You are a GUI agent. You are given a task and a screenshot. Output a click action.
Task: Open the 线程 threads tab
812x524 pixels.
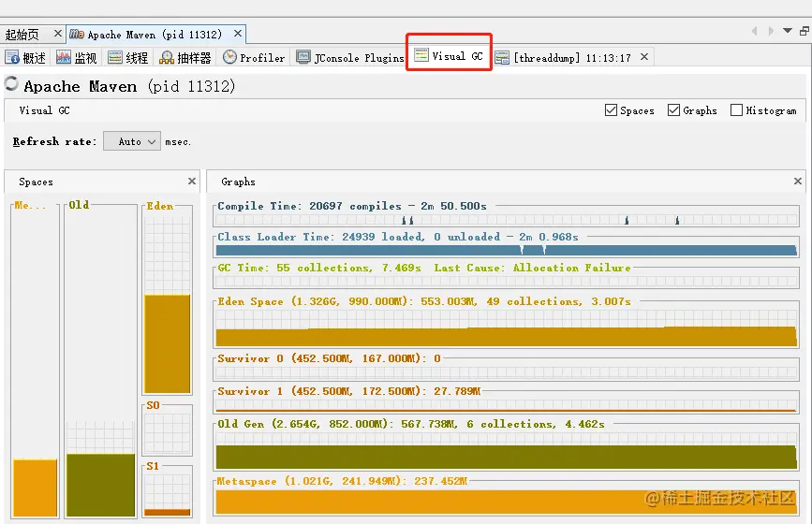coord(128,57)
